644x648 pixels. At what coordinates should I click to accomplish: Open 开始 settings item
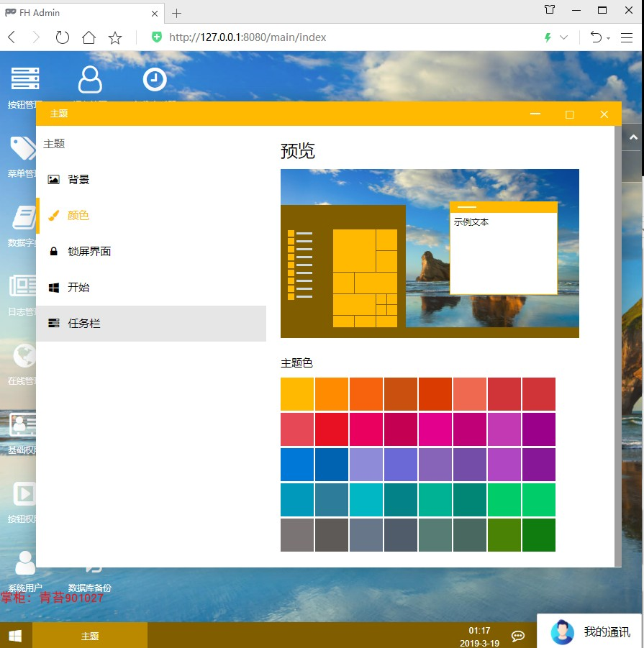[x=151, y=287]
